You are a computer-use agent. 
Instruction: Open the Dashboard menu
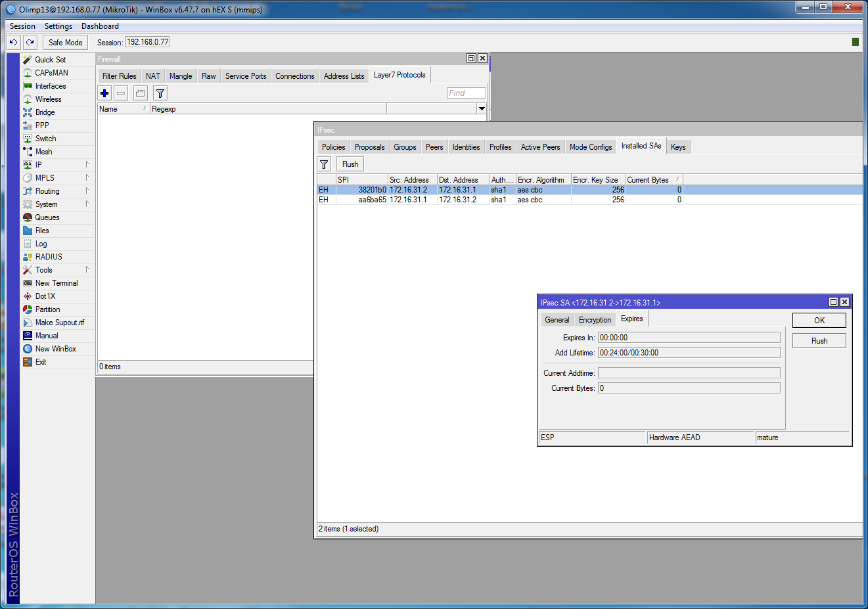pos(100,26)
